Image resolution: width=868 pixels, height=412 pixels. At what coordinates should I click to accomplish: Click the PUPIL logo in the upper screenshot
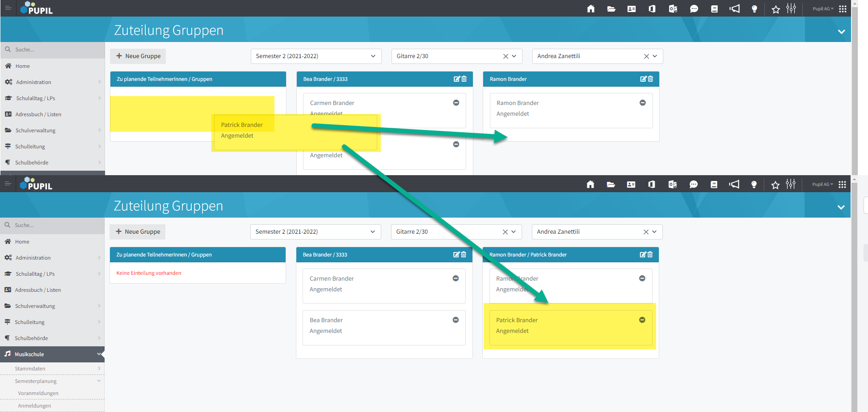(x=37, y=8)
